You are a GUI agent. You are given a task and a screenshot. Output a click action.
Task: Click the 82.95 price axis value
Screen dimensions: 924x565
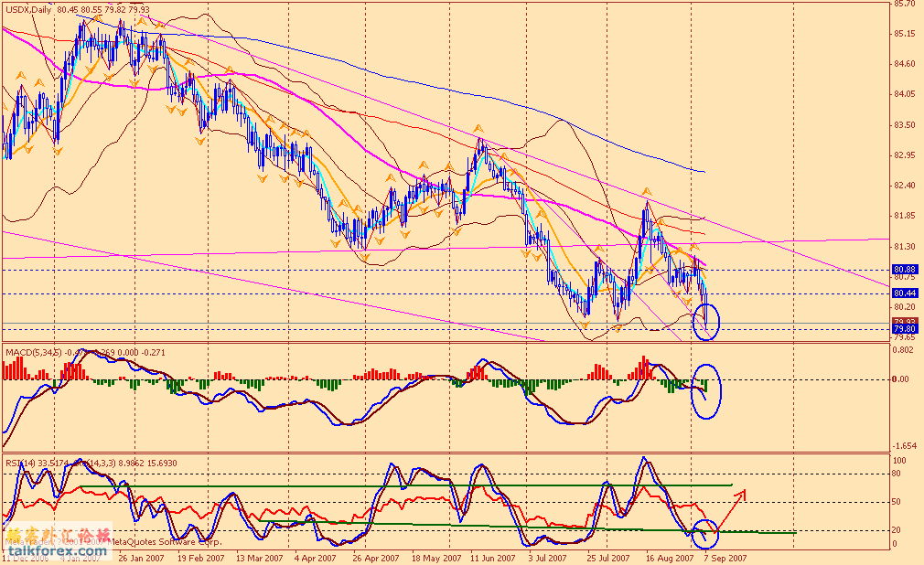coord(905,155)
